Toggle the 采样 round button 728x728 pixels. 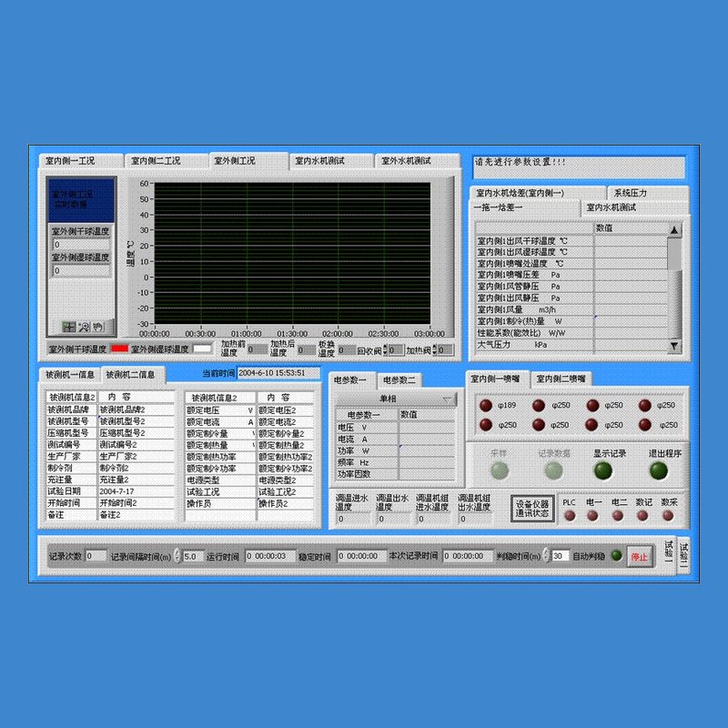point(500,470)
